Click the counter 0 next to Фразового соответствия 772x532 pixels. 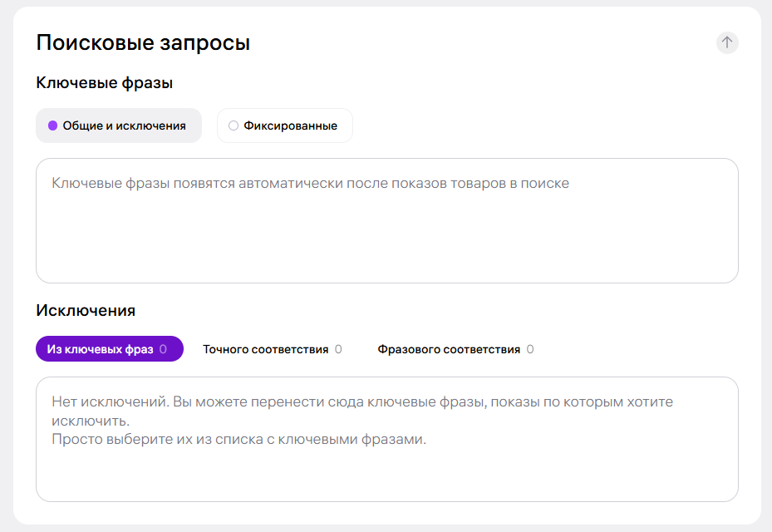[x=530, y=349]
